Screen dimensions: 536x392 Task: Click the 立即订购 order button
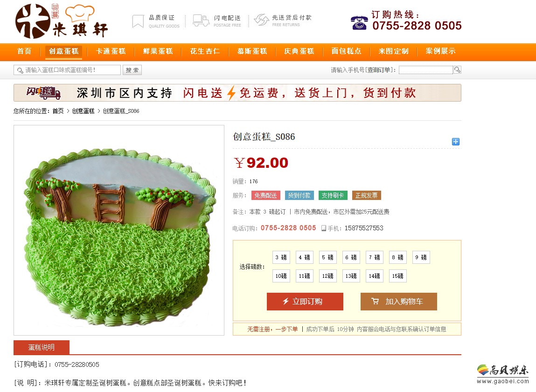point(305,302)
